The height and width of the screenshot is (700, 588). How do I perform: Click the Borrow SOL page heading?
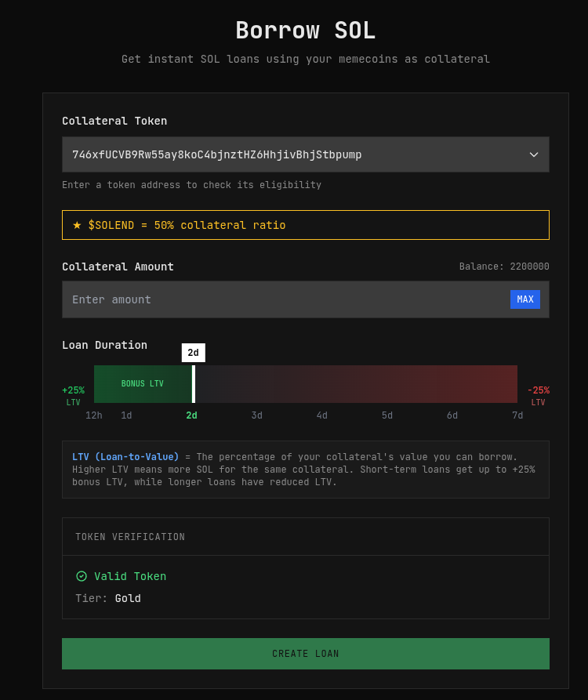[306, 31]
